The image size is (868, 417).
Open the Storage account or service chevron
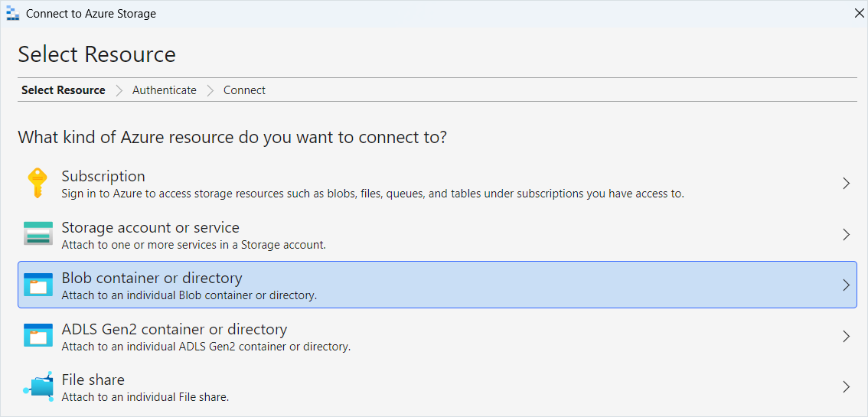coord(846,234)
